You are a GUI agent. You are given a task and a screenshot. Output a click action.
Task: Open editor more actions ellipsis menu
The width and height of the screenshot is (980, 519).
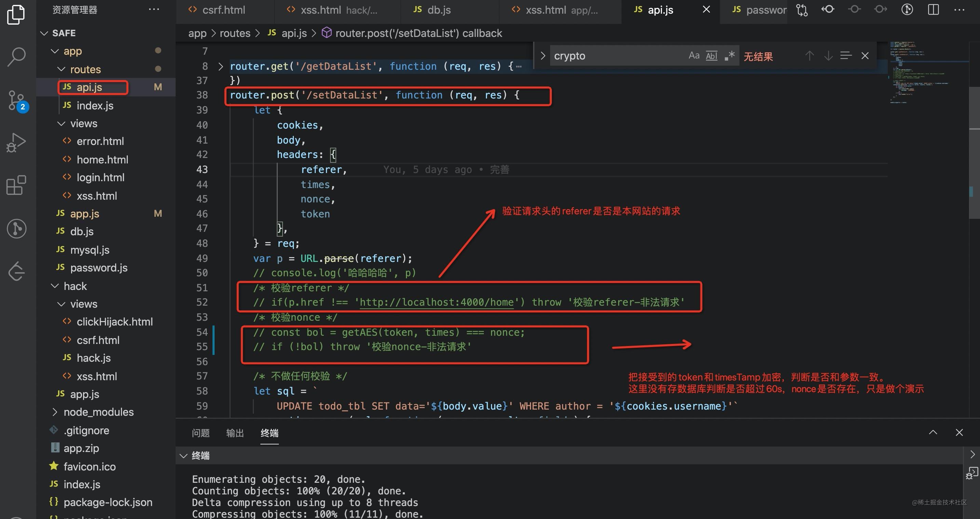(959, 10)
